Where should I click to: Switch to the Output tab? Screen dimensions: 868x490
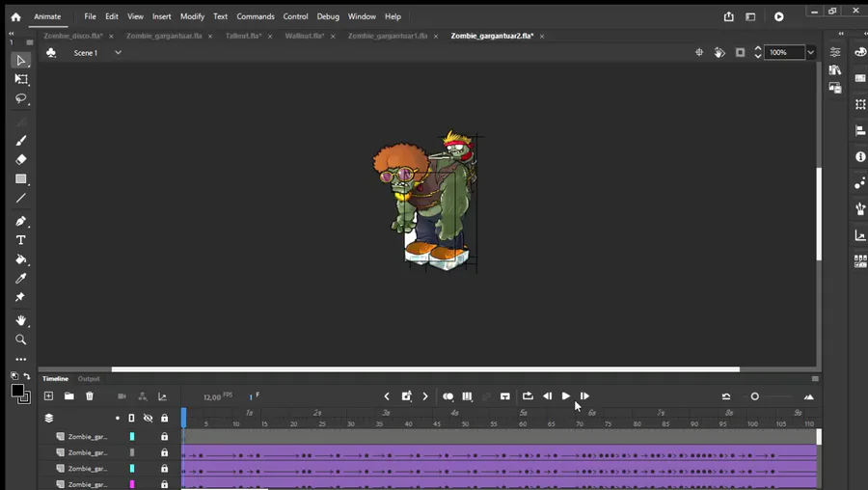89,379
